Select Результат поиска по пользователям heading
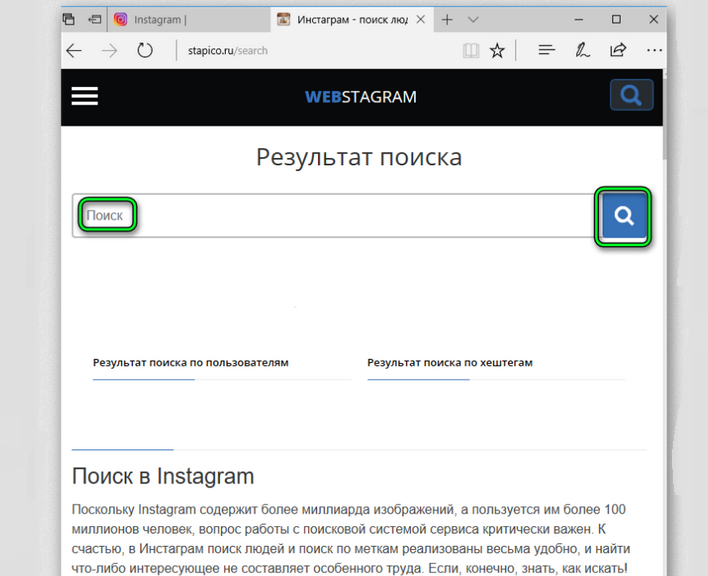Screen dimensions: 708x576 (x=191, y=362)
